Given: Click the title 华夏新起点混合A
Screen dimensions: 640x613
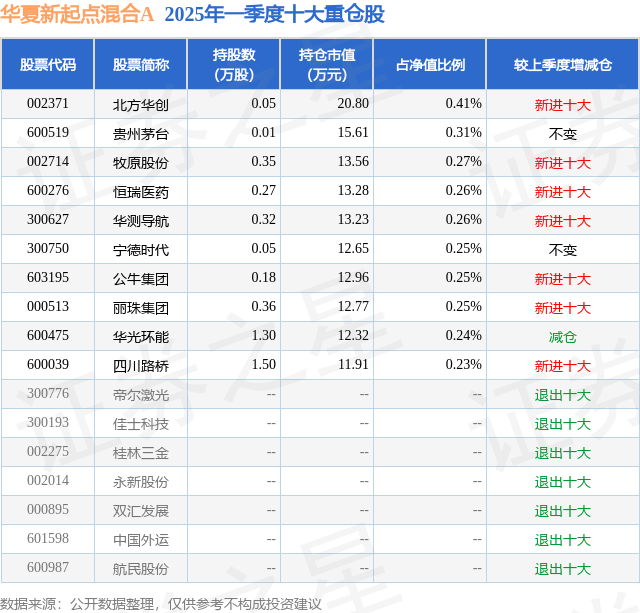Looking at the screenshot, I should [77, 14].
